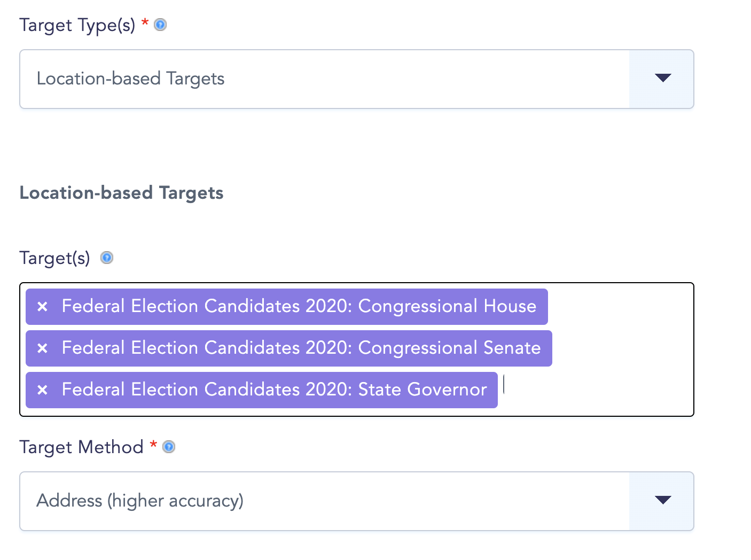Open the Target Type(s) help tooltip icon
Screen dimensions: 751x560
(159, 25)
